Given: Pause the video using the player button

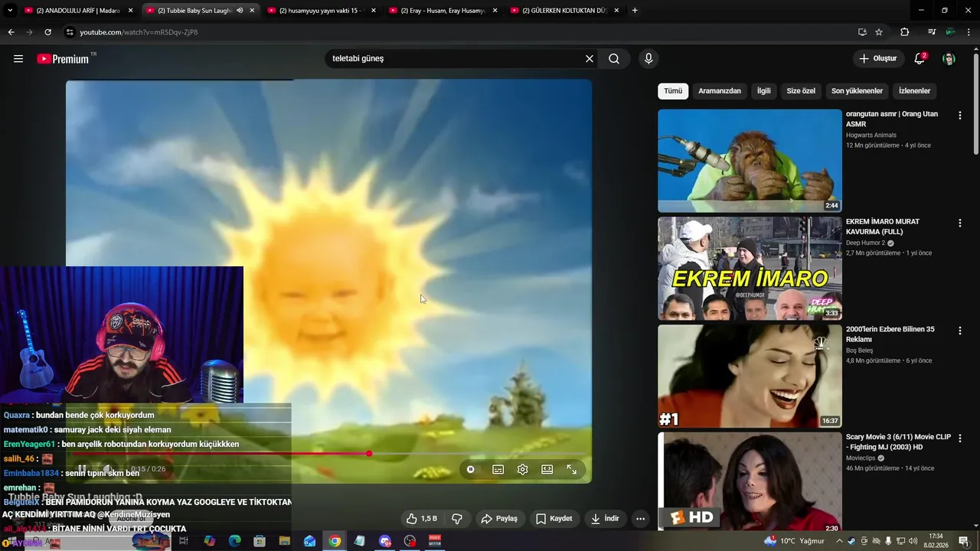Looking at the screenshot, I should pos(82,469).
